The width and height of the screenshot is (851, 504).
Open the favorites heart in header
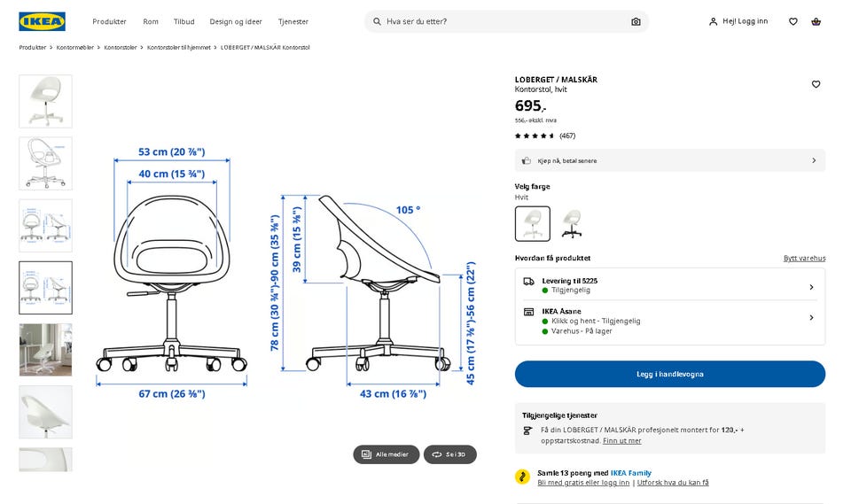[792, 21]
